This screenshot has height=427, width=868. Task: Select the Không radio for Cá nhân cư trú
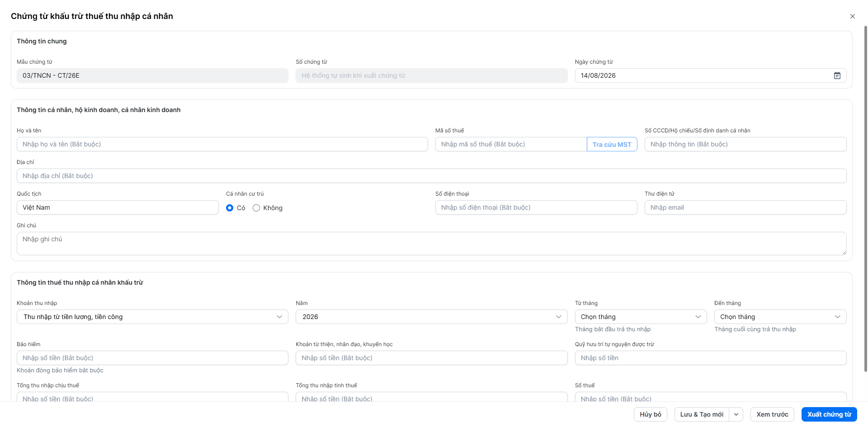tap(256, 208)
